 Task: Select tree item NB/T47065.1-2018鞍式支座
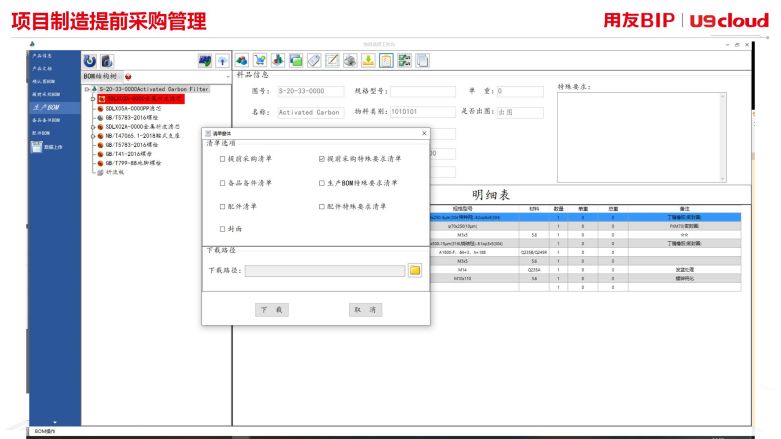click(142, 136)
